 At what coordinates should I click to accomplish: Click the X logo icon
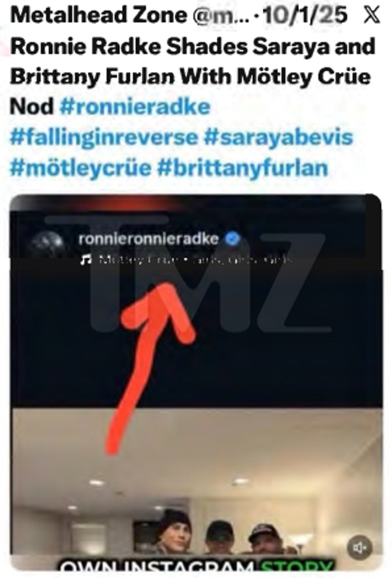(x=372, y=15)
